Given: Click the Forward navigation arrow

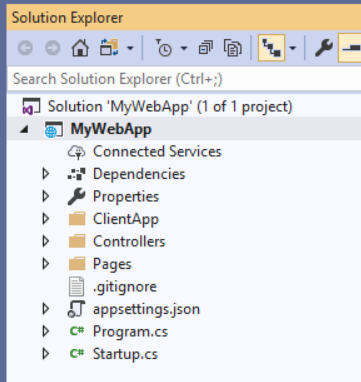Looking at the screenshot, I should click(x=53, y=48).
